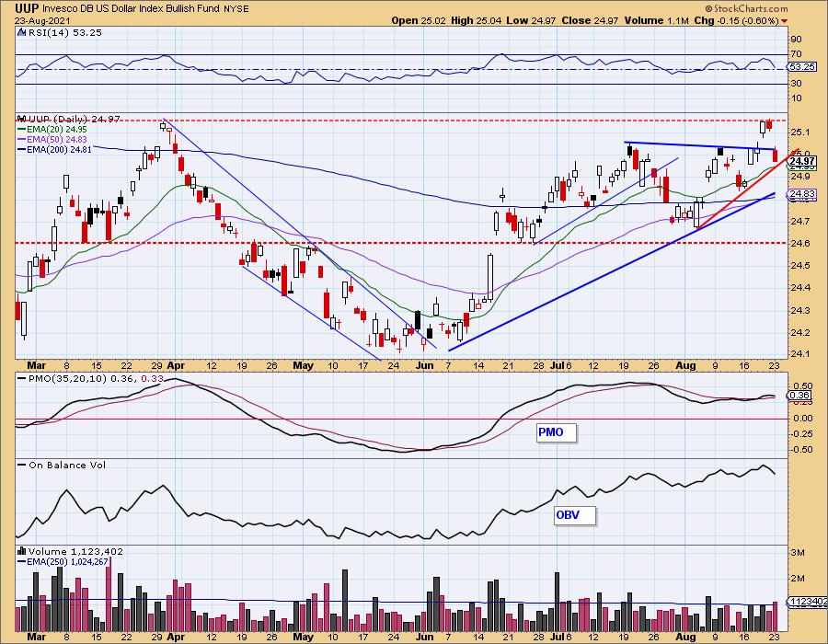Click the May label under the volume panel
The image size is (828, 644).
[303, 637]
